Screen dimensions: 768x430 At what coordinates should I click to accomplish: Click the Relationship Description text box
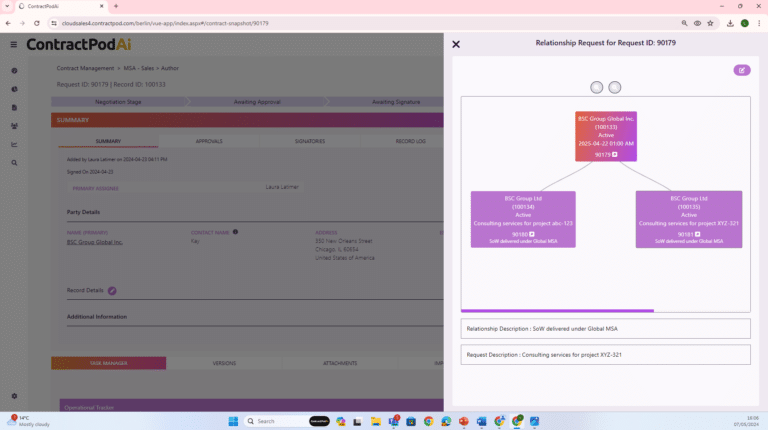(x=605, y=329)
